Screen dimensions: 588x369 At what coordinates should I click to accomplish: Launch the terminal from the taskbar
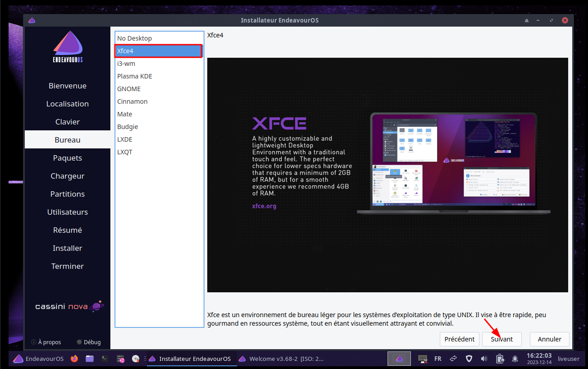tap(105, 359)
